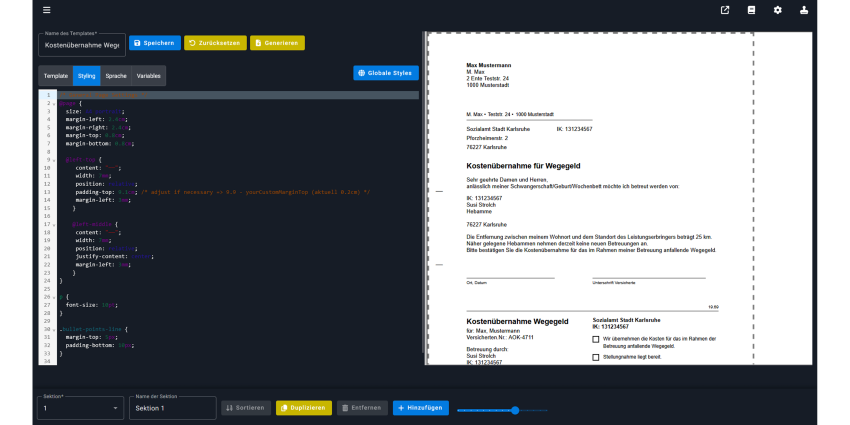The height and width of the screenshot is (425, 850).
Task: Add a section with Hinzufügen
Action: click(x=421, y=408)
